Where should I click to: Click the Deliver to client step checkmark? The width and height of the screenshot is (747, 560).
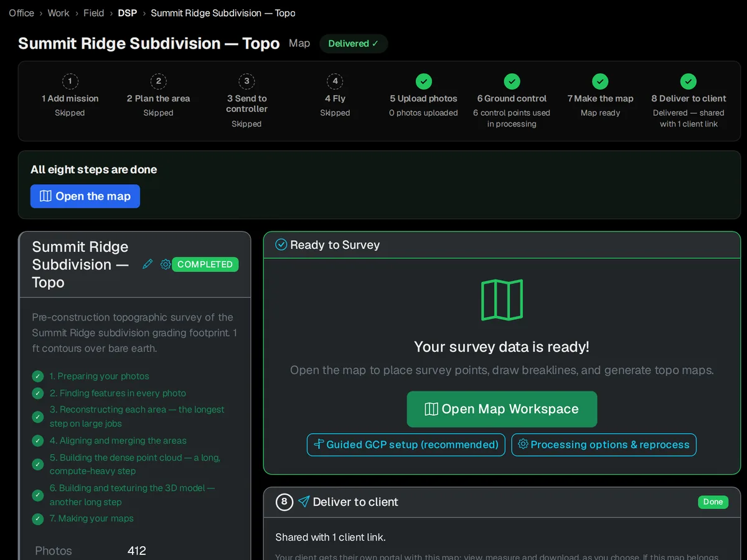tap(688, 81)
